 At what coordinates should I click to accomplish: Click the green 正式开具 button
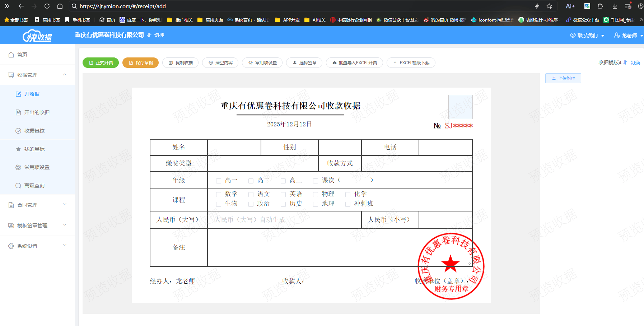101,63
